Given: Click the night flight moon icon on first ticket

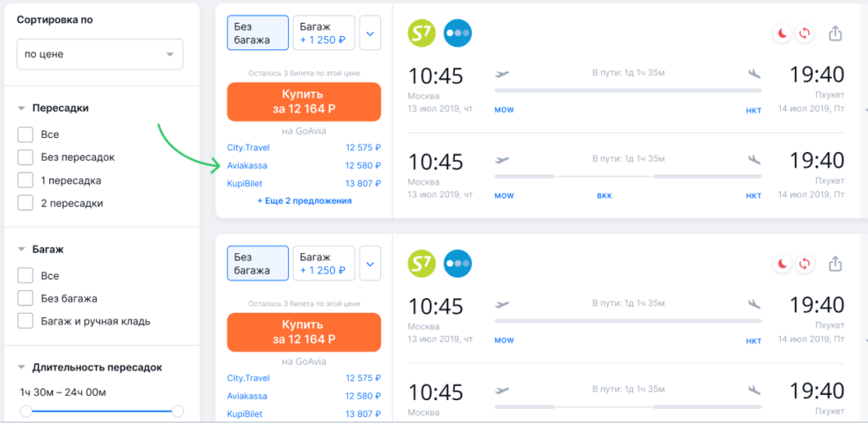Looking at the screenshot, I should tap(781, 33).
